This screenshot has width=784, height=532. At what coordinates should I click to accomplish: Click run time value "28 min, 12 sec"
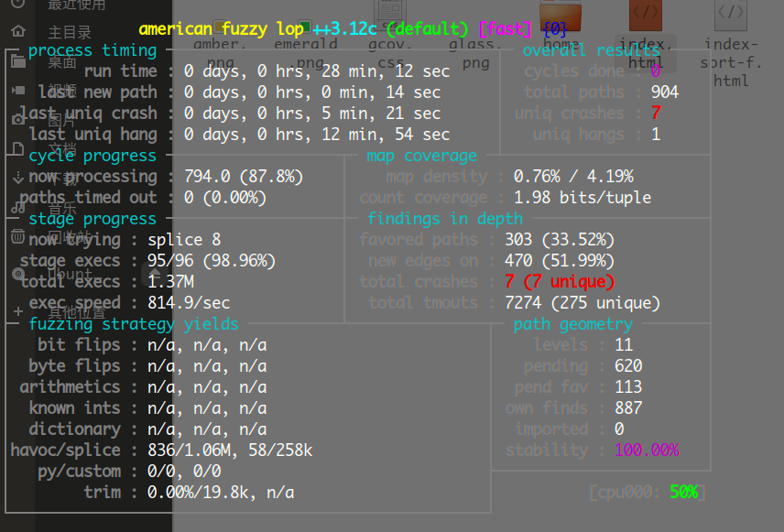click(386, 71)
